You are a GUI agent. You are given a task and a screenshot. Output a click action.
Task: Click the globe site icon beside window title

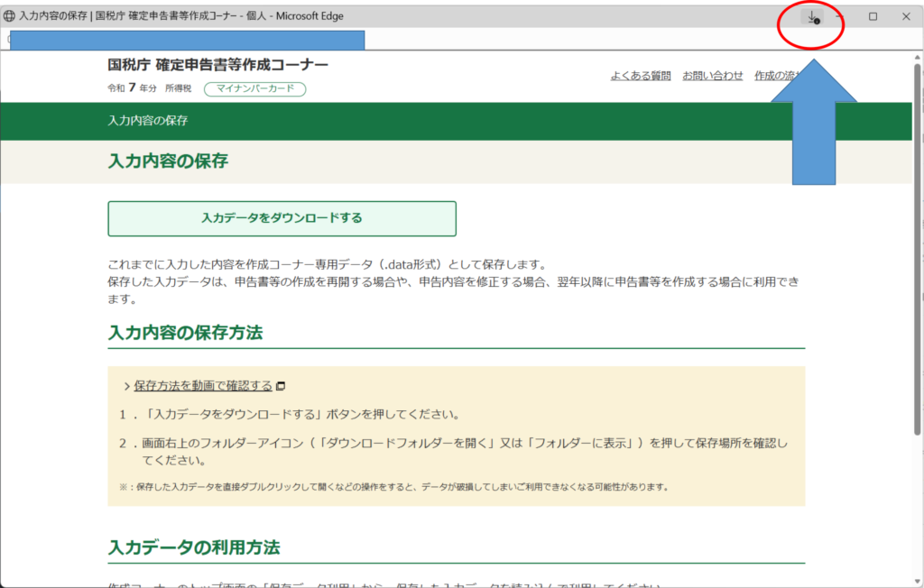(10, 16)
